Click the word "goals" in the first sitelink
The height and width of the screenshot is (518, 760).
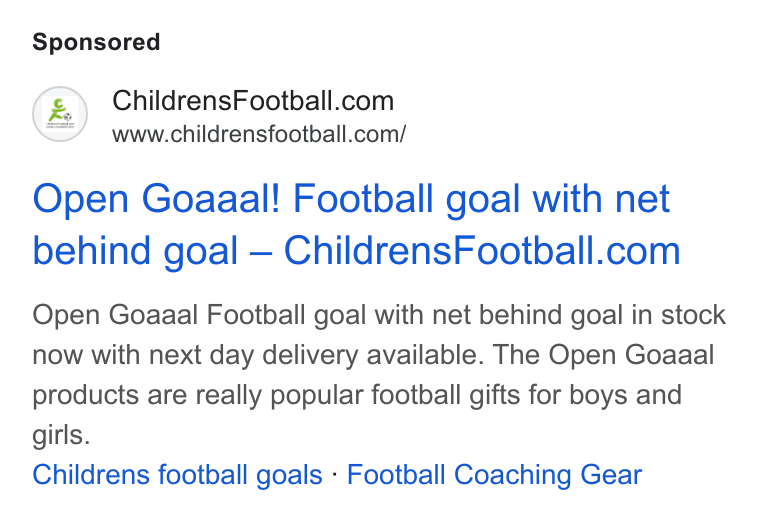tap(289, 475)
